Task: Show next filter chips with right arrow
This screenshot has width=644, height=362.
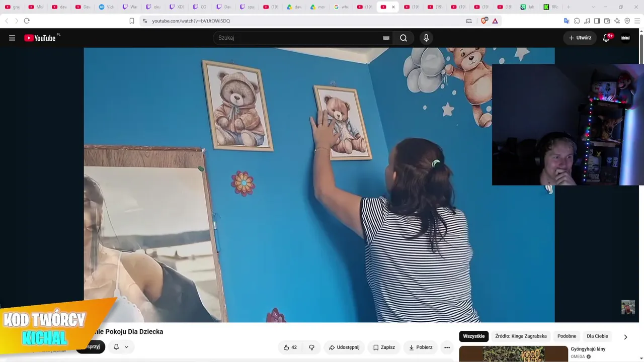Action: (625, 337)
